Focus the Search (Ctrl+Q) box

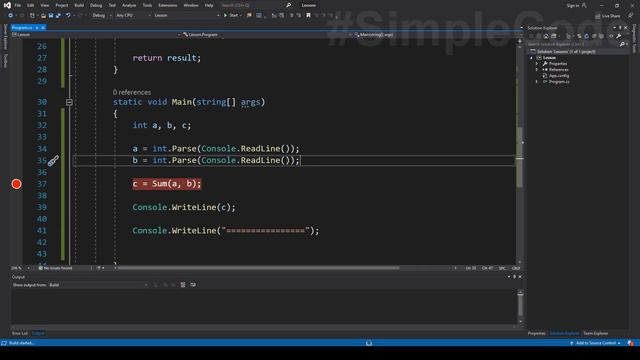pos(255,5)
